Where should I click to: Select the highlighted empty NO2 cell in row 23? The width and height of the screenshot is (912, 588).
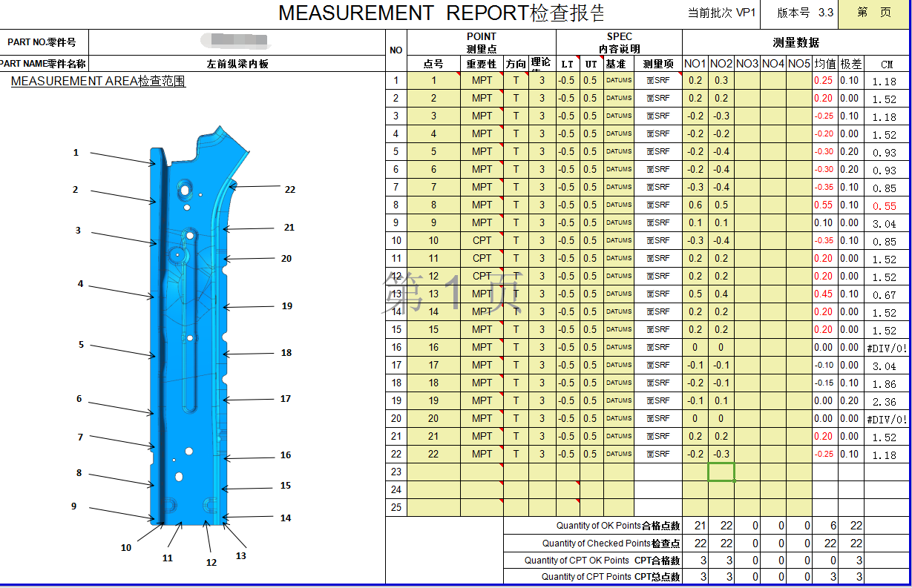pos(721,472)
